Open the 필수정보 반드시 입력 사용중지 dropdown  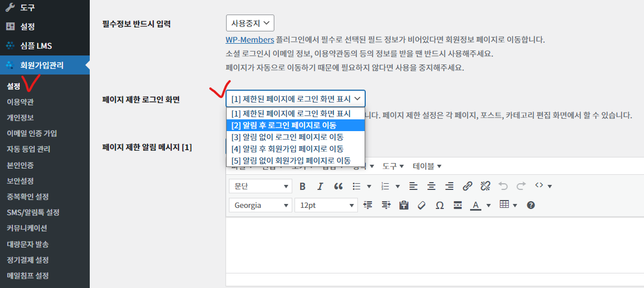click(x=250, y=23)
